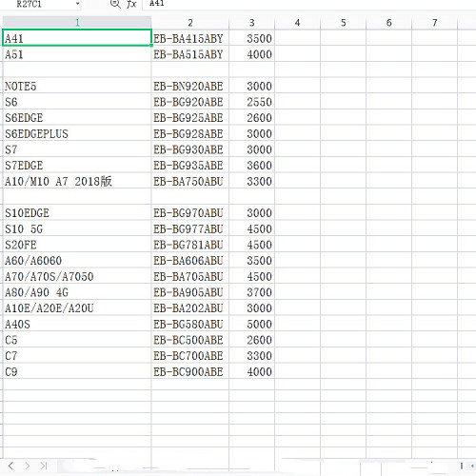The image size is (476, 476).
Task: Select cell EB-BG928ABE
Action: 190,133
